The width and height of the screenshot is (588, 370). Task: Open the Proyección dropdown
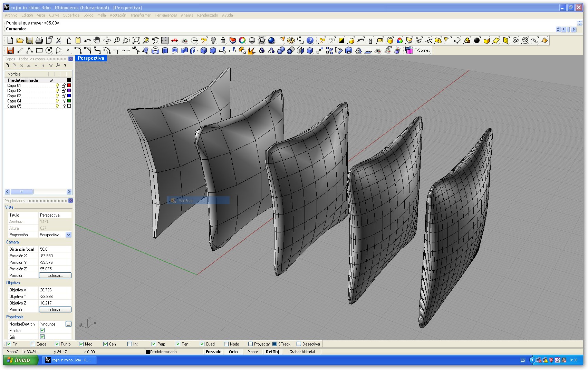[68, 235]
